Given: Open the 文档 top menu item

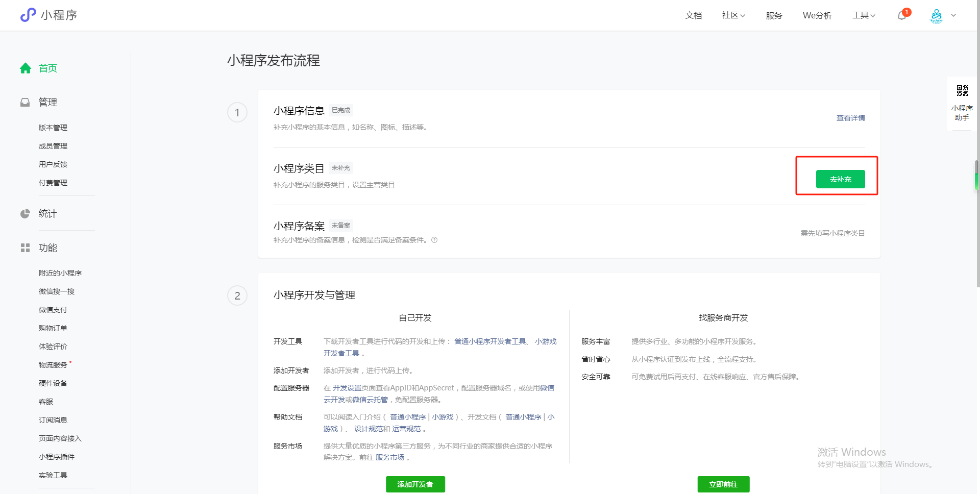Looking at the screenshot, I should click(x=693, y=15).
